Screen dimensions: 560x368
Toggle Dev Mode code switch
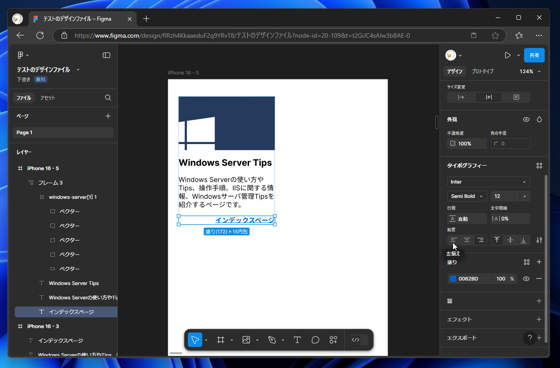(x=359, y=340)
